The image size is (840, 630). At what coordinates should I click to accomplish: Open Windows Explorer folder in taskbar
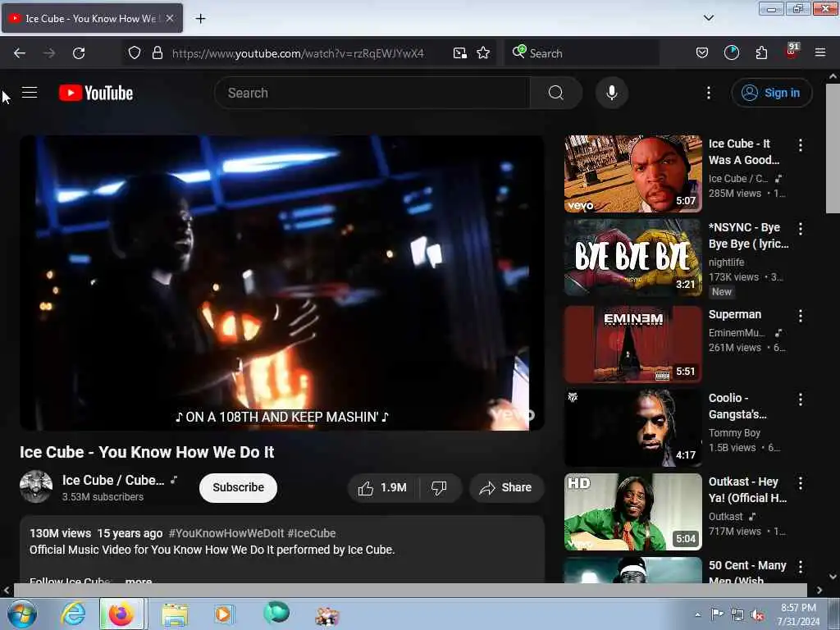(175, 614)
